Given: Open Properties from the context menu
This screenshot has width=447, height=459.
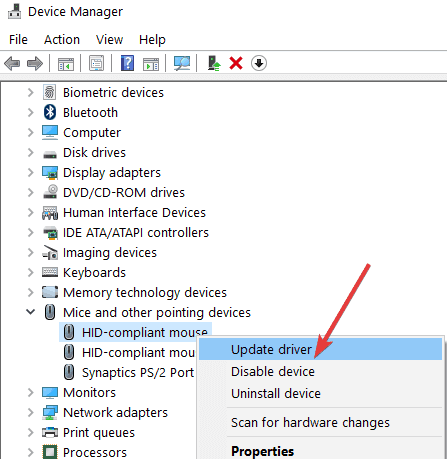Looking at the screenshot, I should click(x=320, y=451).
